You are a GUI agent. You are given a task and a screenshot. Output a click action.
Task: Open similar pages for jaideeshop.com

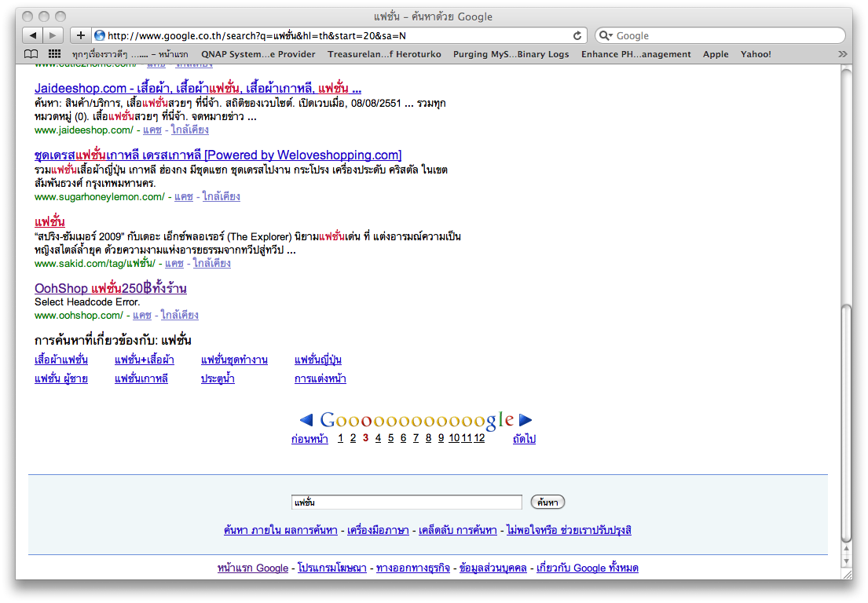[x=190, y=130]
